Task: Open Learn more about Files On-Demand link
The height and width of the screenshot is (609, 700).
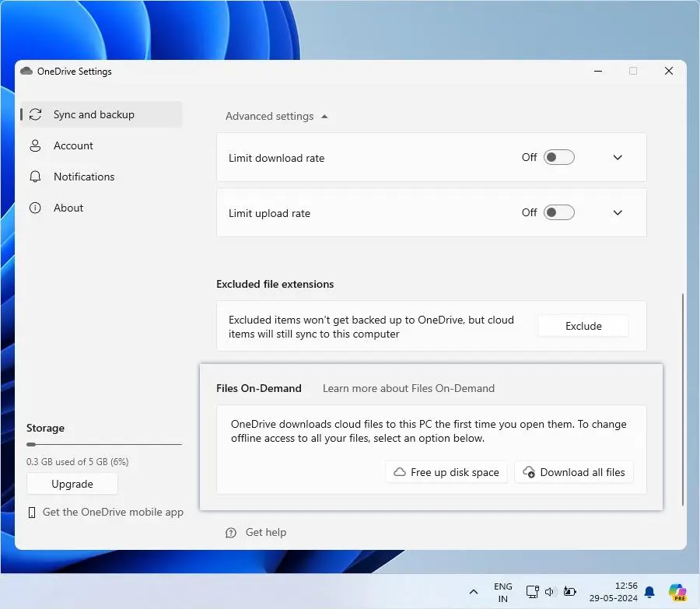Action: tap(408, 388)
